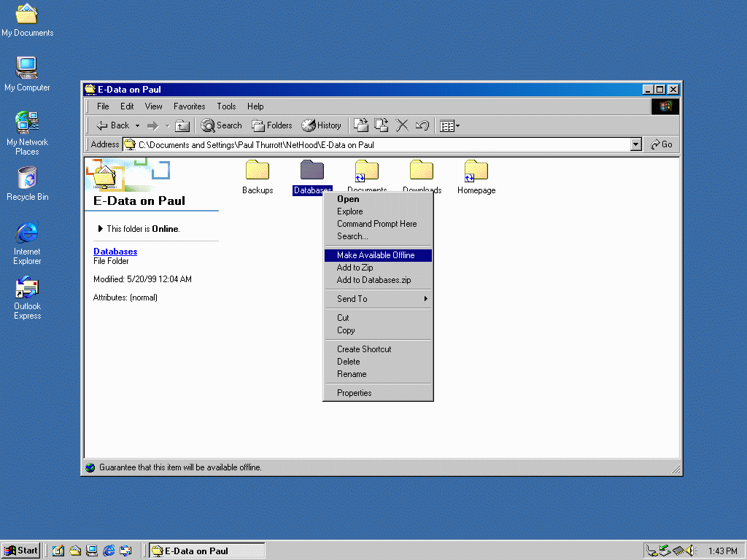Open the Views dropdown in toolbar
Screen dimensions: 747x560
coord(449,125)
